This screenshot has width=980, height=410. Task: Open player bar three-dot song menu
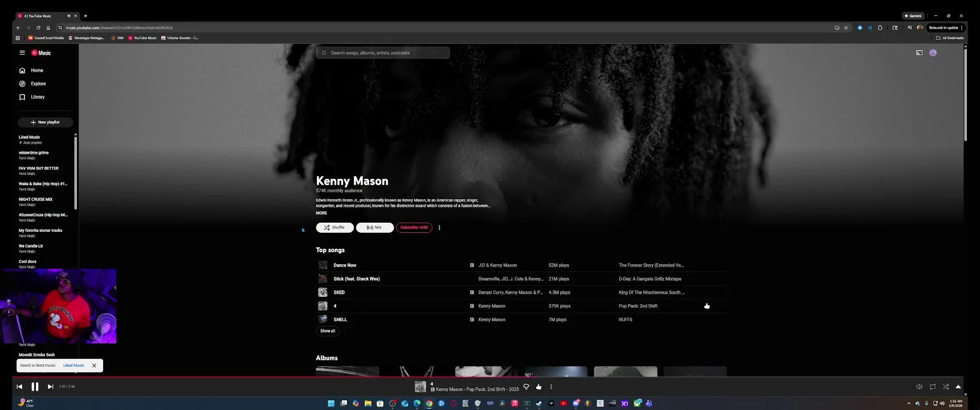(551, 387)
